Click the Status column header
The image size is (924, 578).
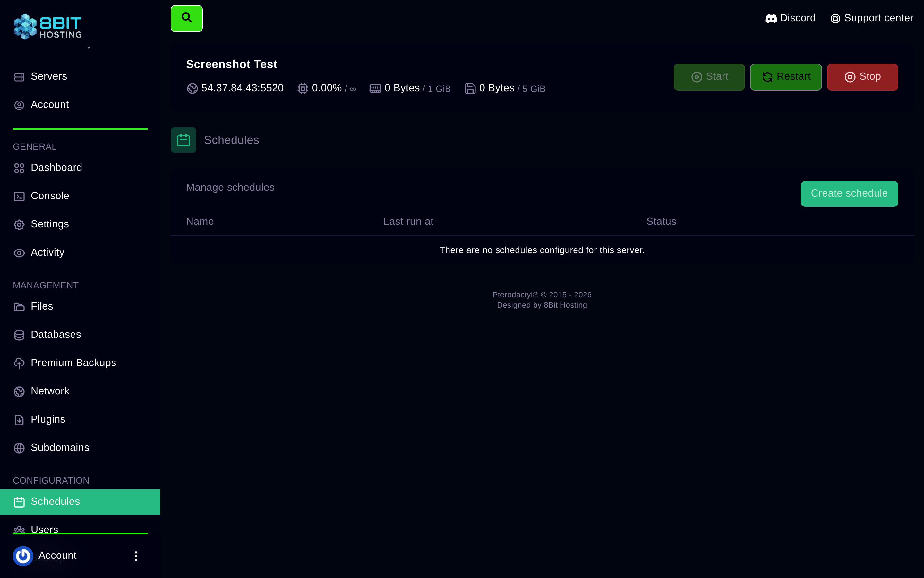coord(661,221)
